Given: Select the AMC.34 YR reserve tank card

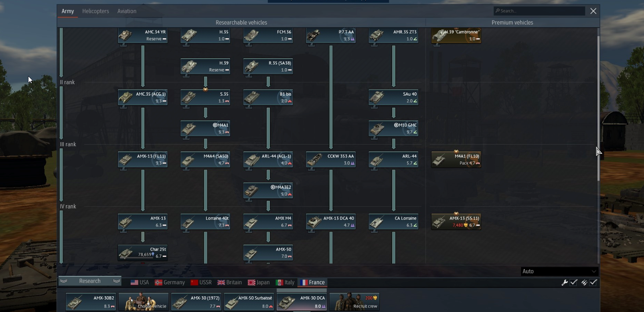Looking at the screenshot, I should point(143,35).
